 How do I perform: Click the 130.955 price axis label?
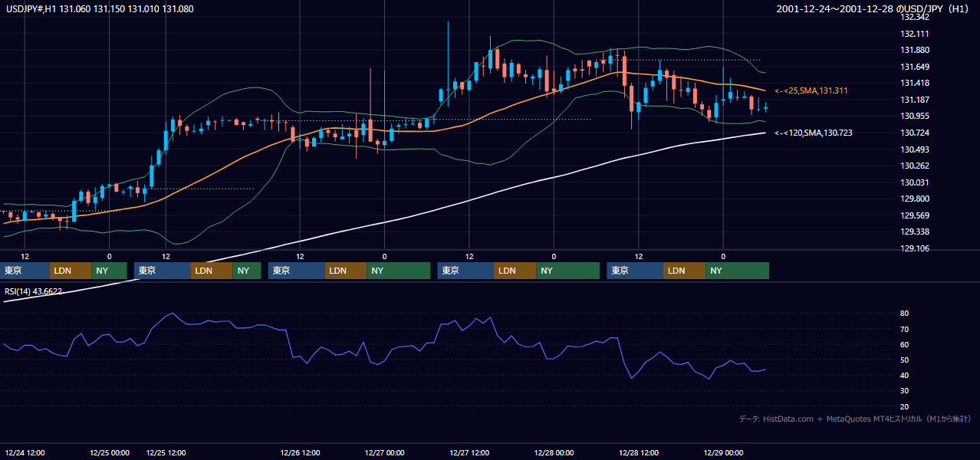(915, 117)
